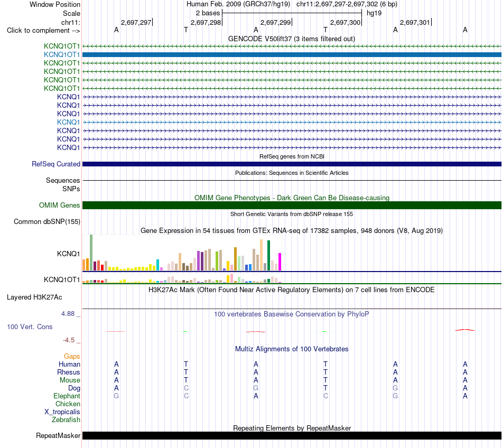
Task: Click the -4.5 lower limit of PhyloP scale
Action: point(69,340)
